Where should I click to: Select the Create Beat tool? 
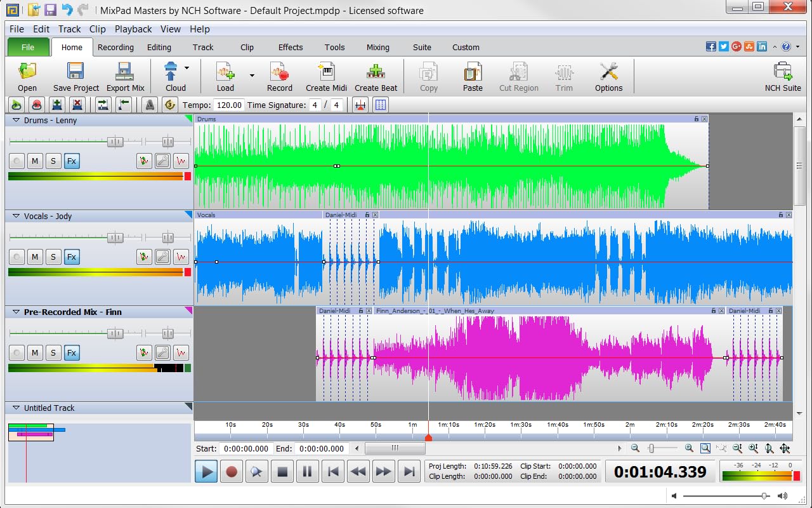coord(376,76)
